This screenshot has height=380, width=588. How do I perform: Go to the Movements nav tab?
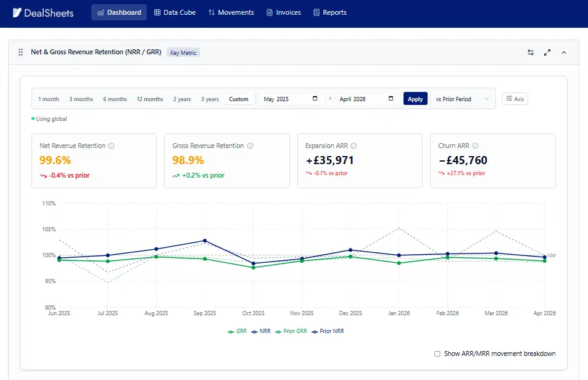point(231,12)
